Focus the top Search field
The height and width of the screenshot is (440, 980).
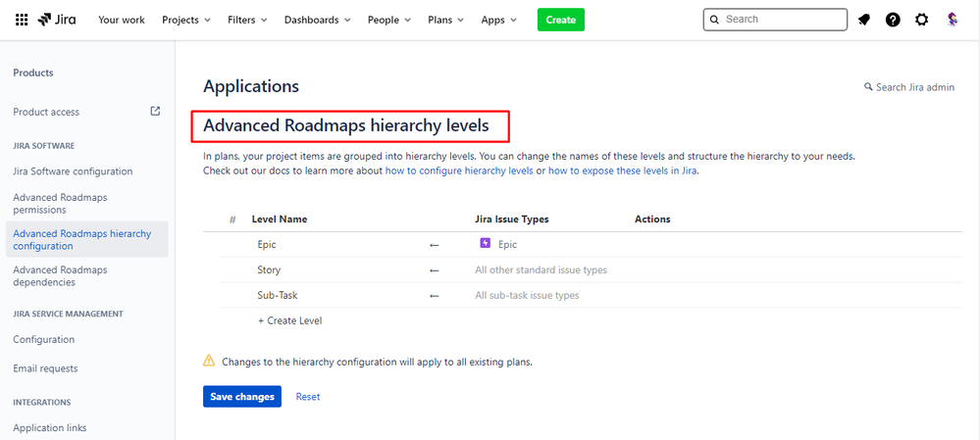pyautogui.click(x=775, y=20)
